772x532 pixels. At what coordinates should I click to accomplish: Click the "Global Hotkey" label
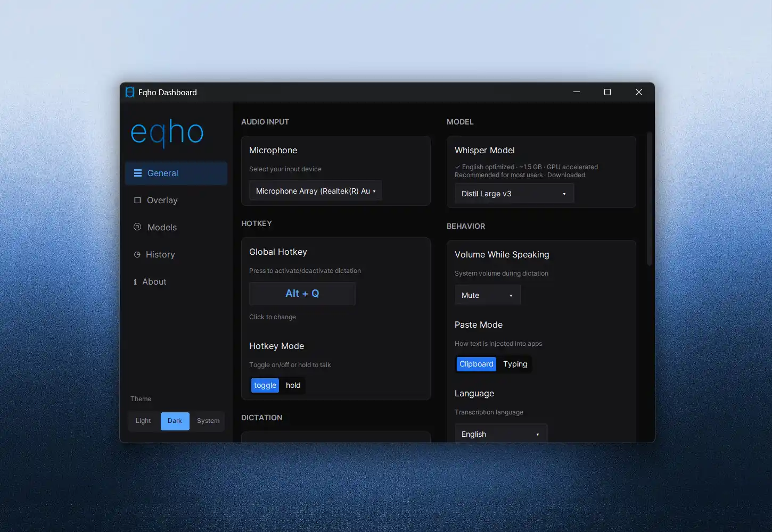(x=278, y=252)
